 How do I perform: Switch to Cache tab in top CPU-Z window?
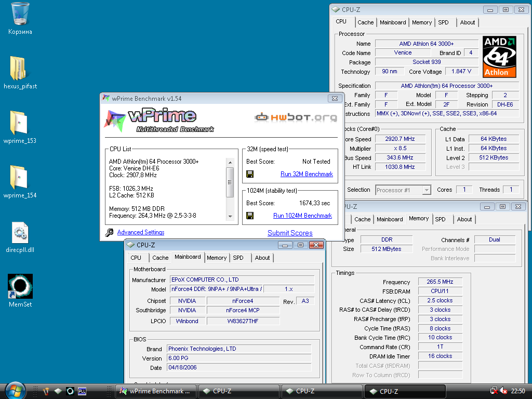point(365,22)
